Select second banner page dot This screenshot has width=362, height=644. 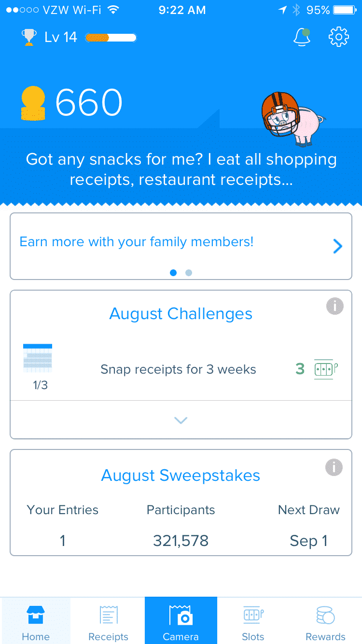[x=189, y=273]
